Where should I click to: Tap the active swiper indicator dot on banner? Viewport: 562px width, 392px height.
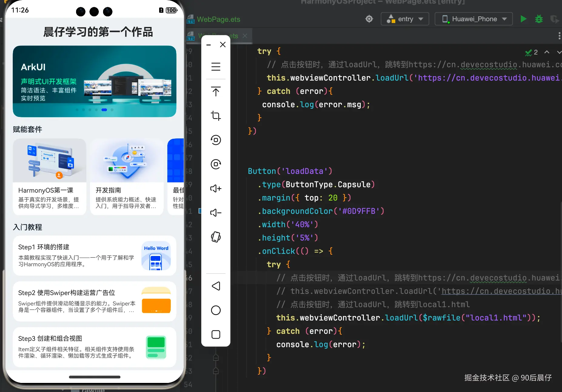(104, 110)
